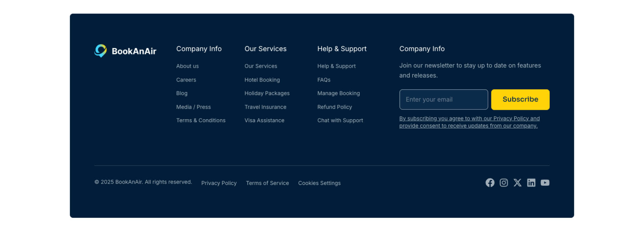Open Terms & Conditions link

pyautogui.click(x=201, y=121)
